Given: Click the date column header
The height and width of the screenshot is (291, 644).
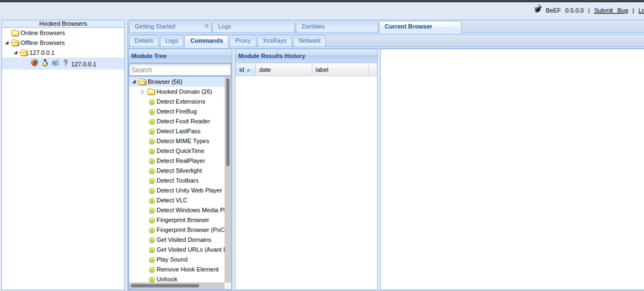Looking at the screenshot, I should click(284, 70).
